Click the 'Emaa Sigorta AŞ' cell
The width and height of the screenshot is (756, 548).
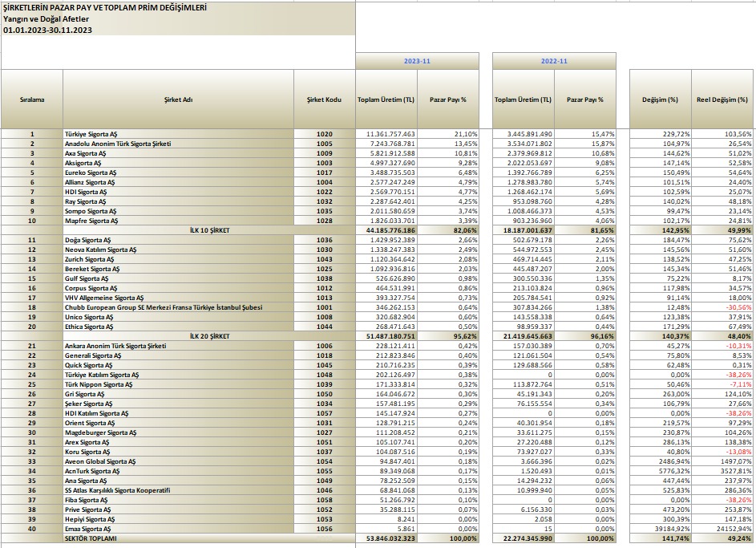point(179,529)
